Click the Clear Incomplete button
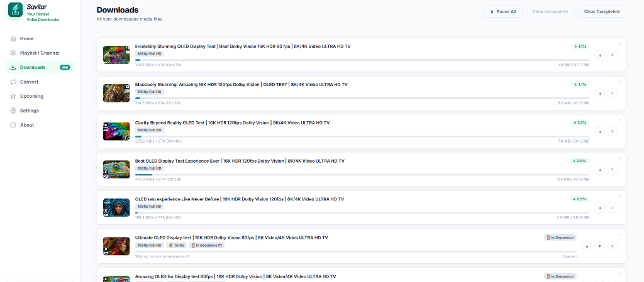Screen dimensions: 644x282 coord(550,11)
